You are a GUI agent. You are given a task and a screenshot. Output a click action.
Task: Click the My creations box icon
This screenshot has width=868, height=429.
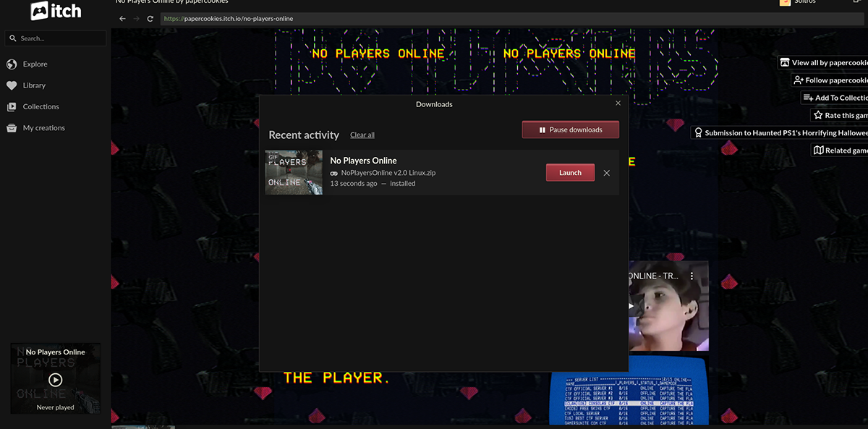pyautogui.click(x=12, y=128)
